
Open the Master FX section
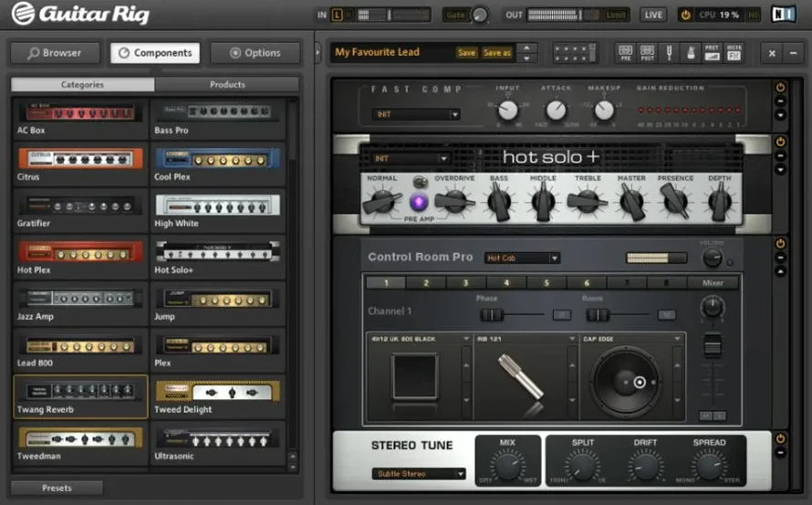click(x=734, y=52)
